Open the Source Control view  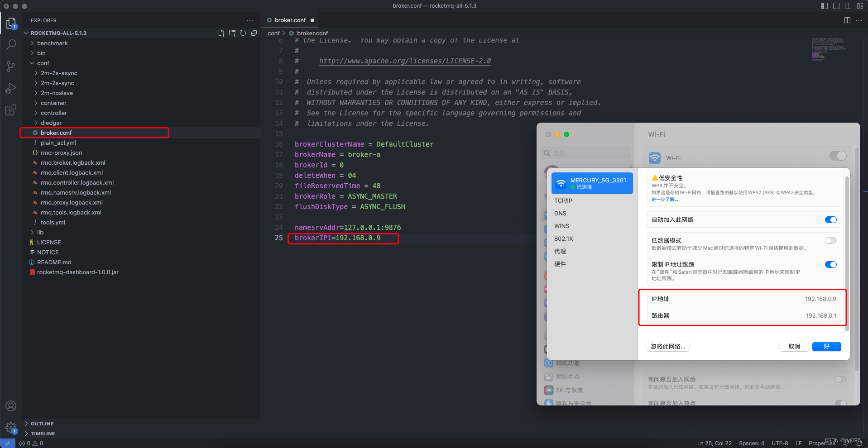(11, 66)
